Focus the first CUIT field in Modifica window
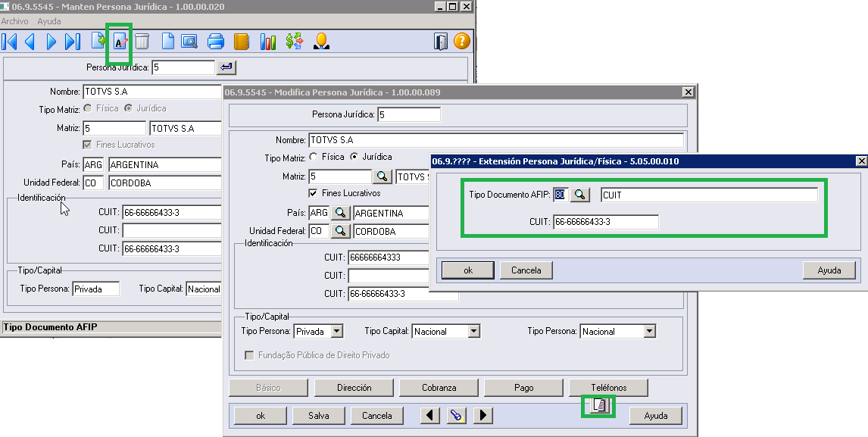 coord(389,258)
